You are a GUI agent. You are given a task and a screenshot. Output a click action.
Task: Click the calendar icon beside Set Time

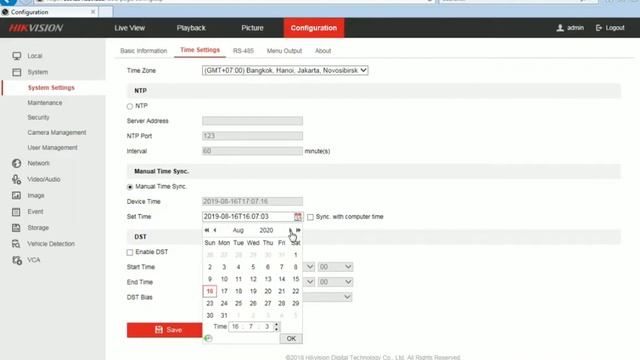[298, 217]
